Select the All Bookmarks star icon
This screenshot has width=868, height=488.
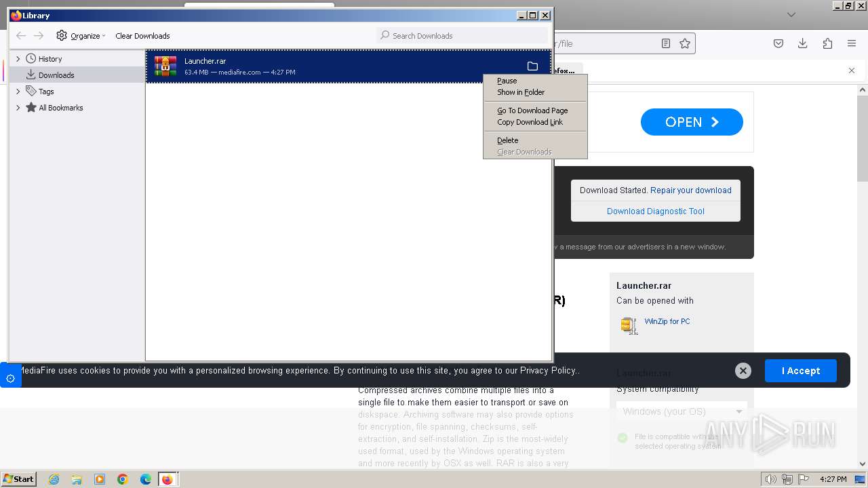pos(31,107)
